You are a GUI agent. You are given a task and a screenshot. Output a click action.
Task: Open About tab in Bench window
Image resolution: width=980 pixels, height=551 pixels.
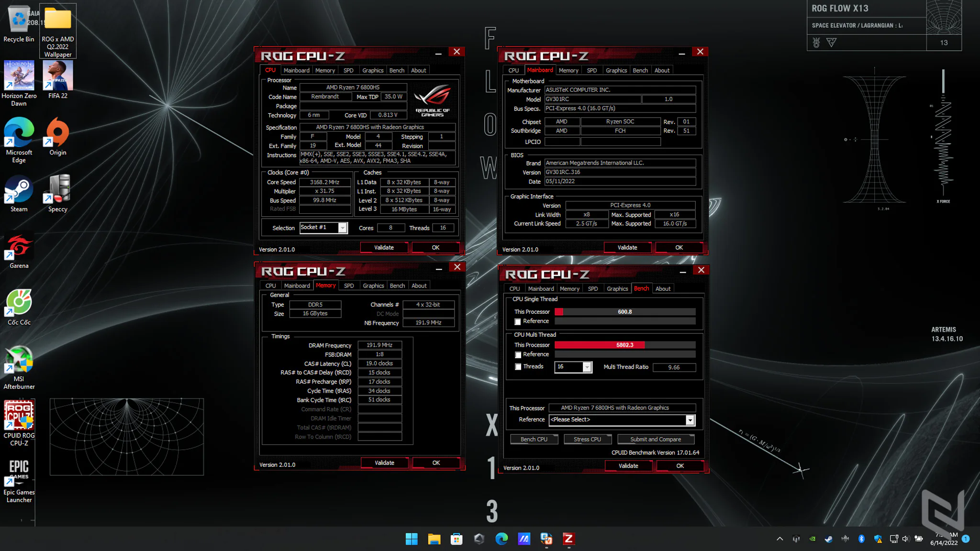click(x=663, y=288)
